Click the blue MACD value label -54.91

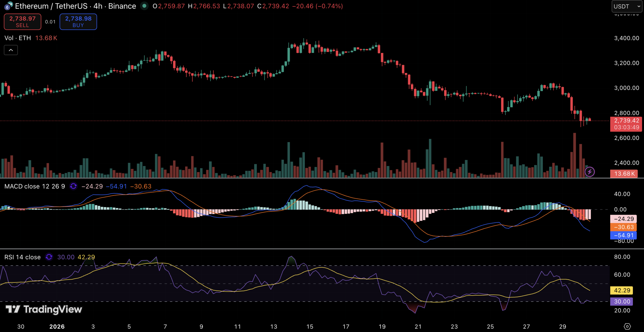click(623, 235)
